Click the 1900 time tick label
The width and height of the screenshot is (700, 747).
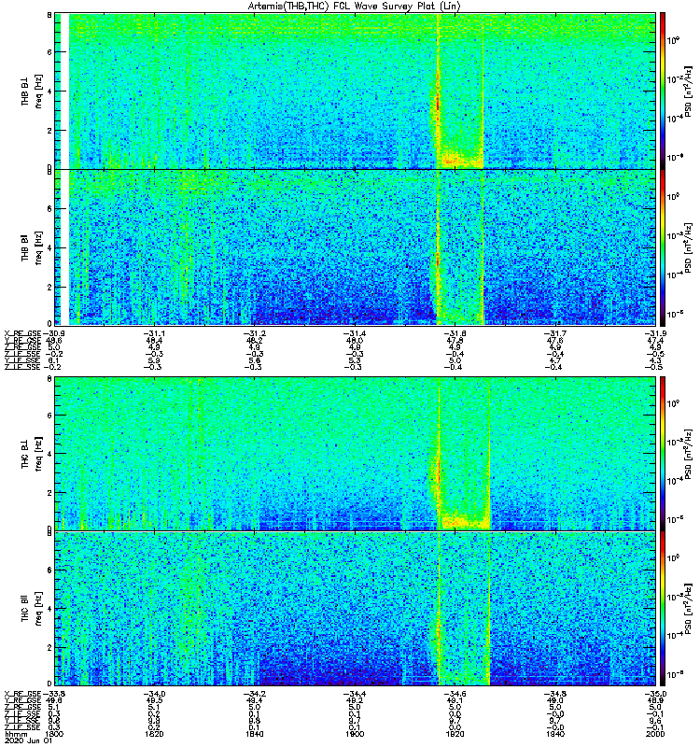tap(355, 734)
